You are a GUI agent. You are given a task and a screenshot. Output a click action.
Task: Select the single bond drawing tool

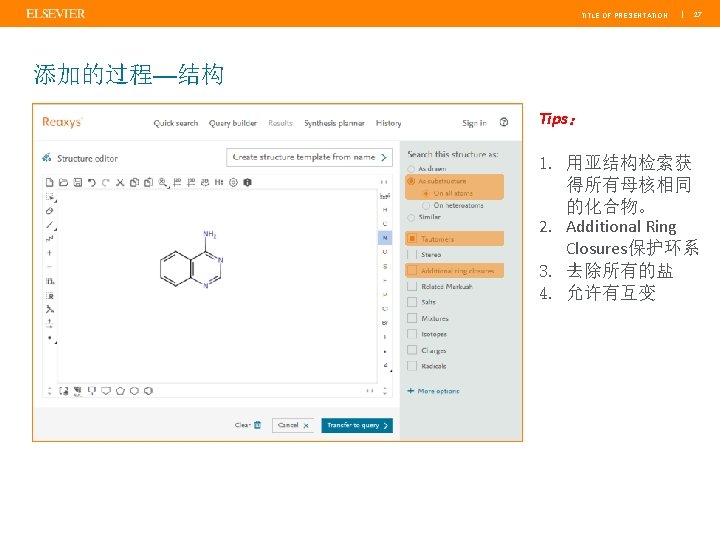coord(50,225)
